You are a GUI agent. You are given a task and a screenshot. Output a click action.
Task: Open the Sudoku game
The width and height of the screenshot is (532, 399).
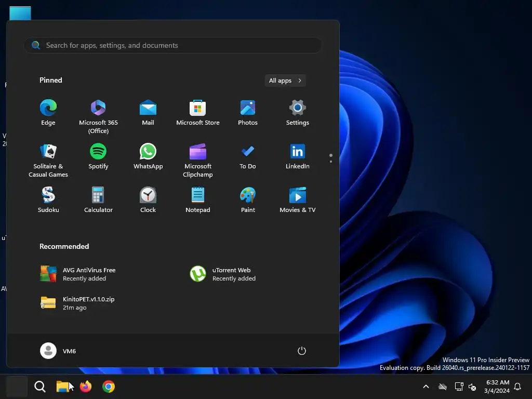[48, 200]
